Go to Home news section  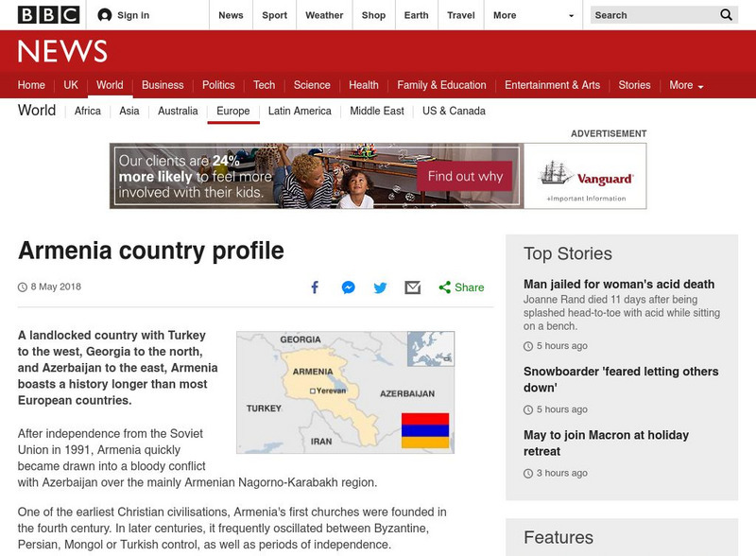31,85
